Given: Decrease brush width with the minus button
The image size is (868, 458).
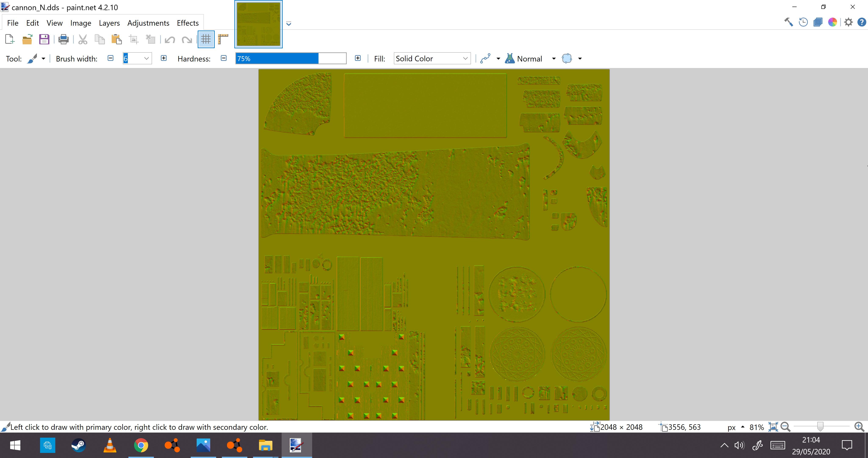Looking at the screenshot, I should click(x=111, y=58).
